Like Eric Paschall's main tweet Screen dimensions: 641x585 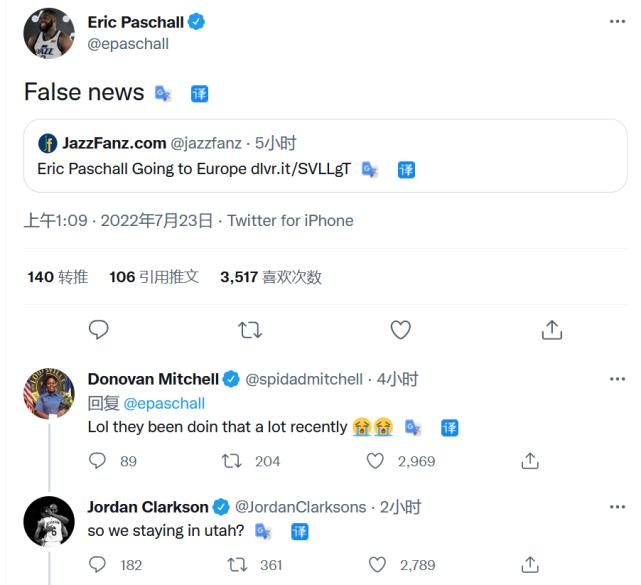400,329
